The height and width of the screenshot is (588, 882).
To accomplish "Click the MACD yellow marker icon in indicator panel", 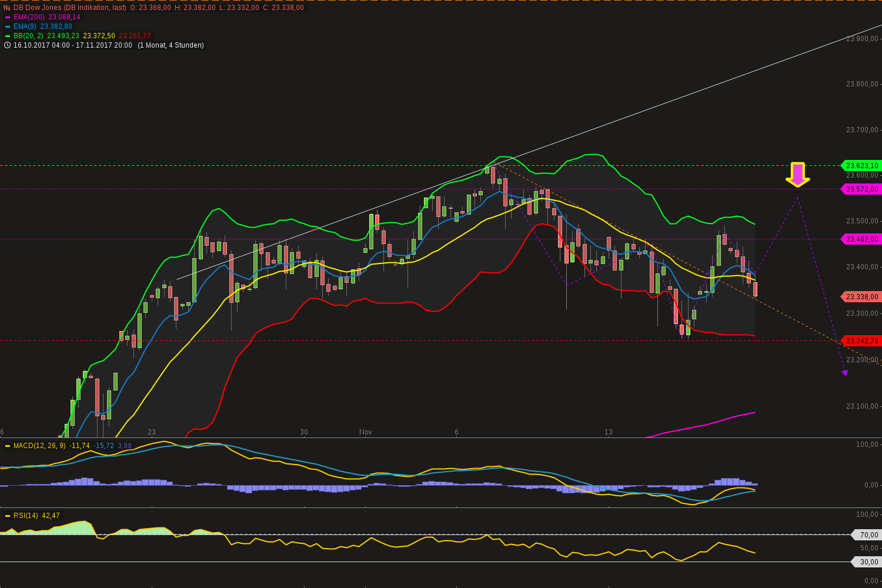I will pos(6,446).
